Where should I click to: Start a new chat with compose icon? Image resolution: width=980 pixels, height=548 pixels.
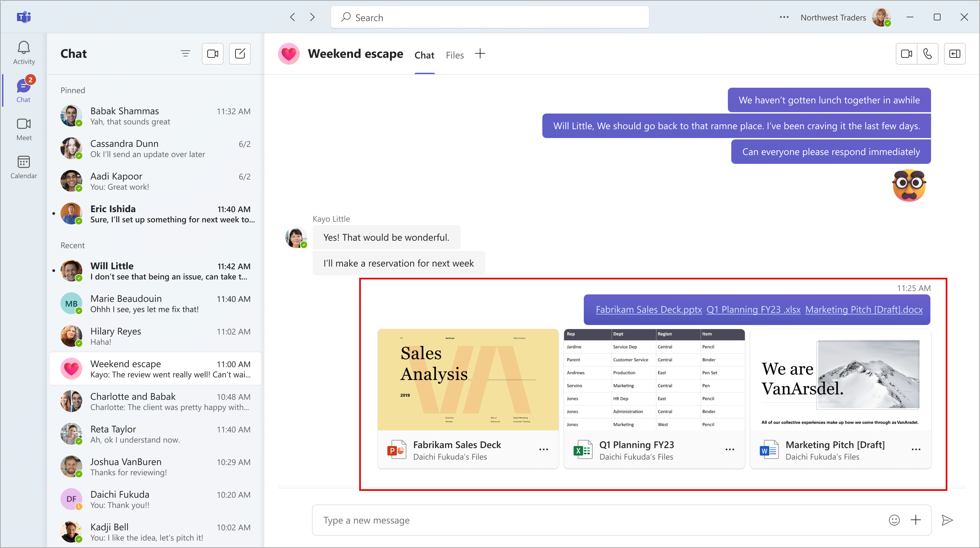point(240,54)
